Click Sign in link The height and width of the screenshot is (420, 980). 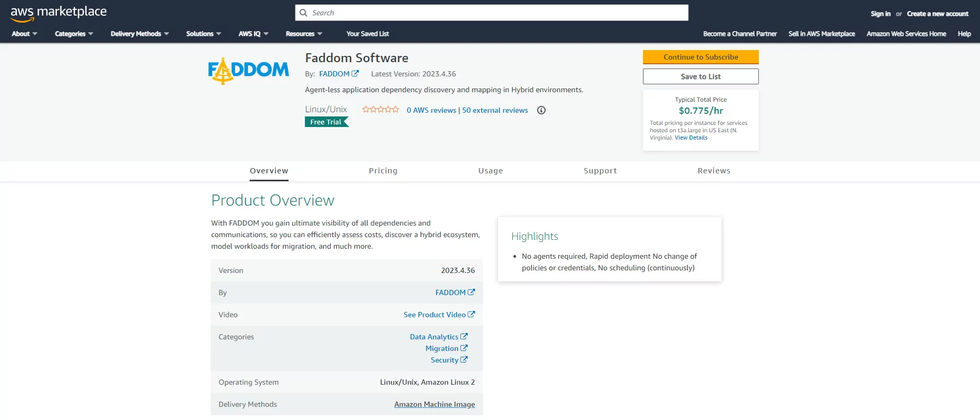(880, 14)
